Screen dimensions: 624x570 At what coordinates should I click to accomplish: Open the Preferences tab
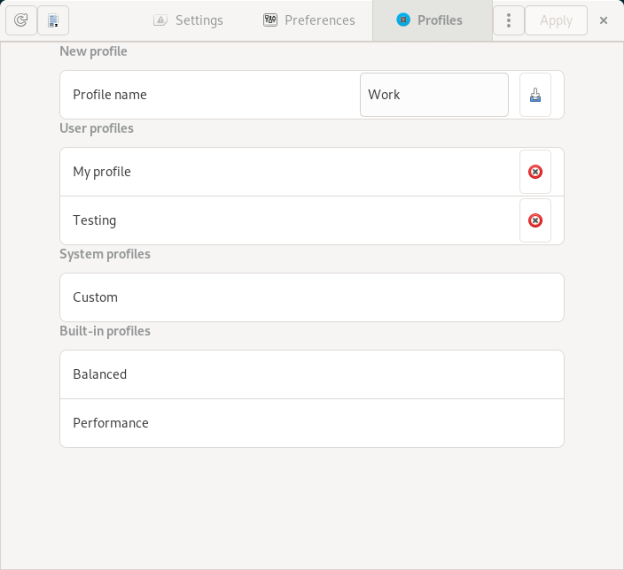[319, 20]
